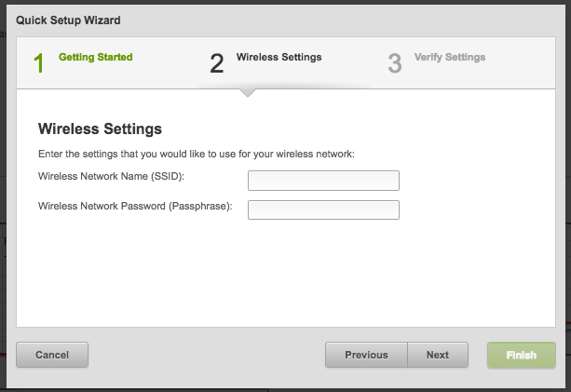Select the Wireless Settings step tab

279,57
